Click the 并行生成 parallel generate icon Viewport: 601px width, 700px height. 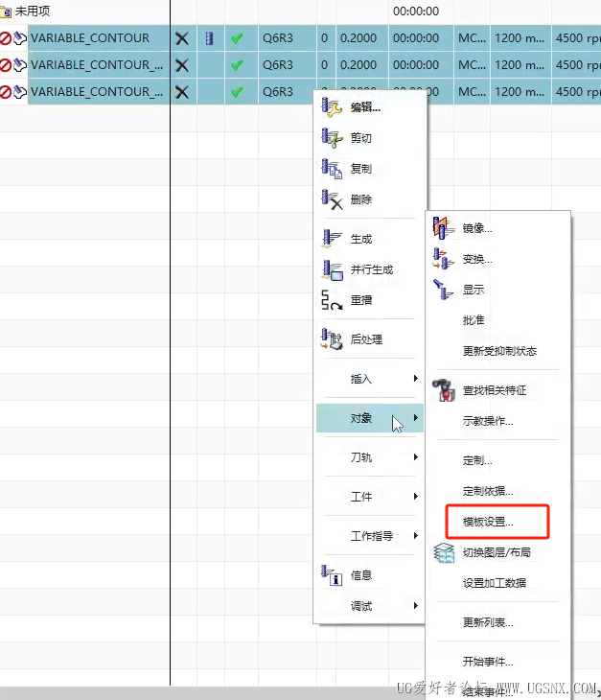(332, 269)
